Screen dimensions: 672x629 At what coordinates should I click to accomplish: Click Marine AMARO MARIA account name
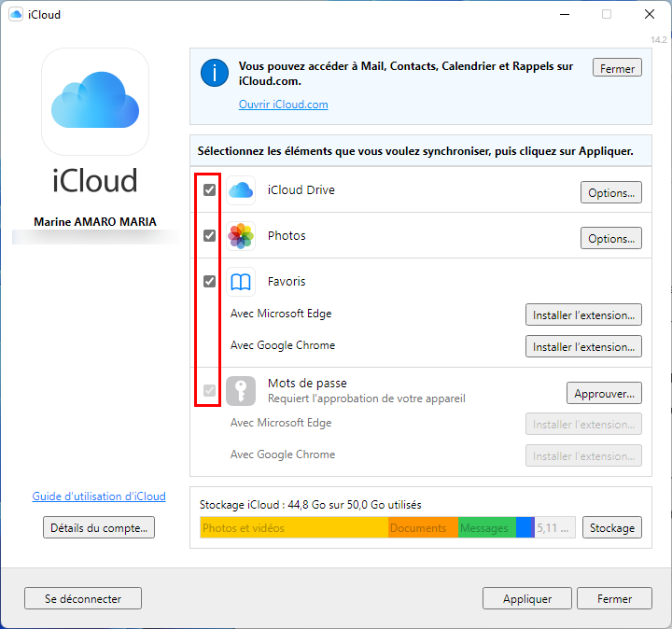[95, 222]
